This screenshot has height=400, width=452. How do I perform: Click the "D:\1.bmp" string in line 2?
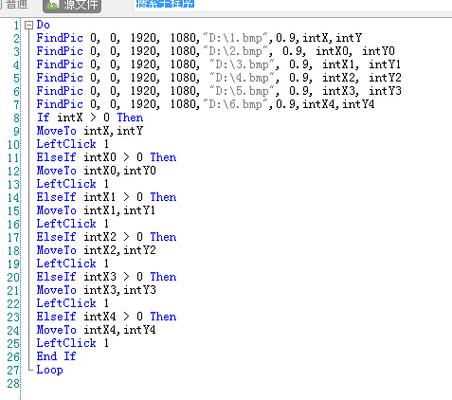coord(235,38)
